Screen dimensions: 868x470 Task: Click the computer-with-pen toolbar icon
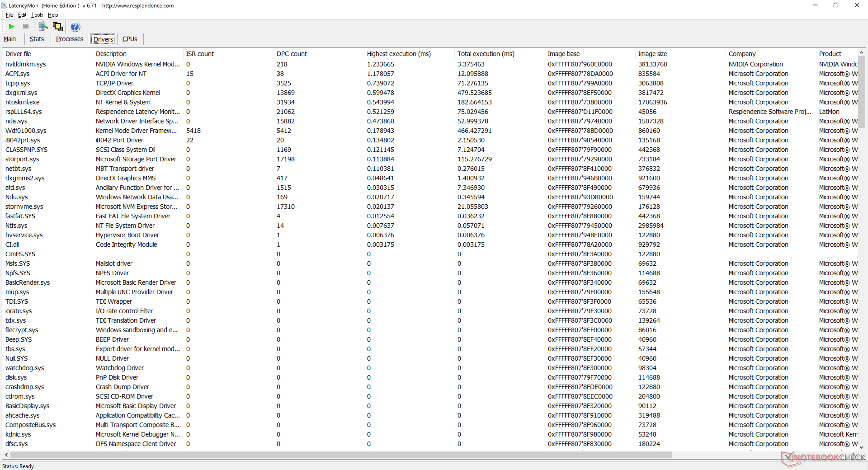click(x=43, y=27)
